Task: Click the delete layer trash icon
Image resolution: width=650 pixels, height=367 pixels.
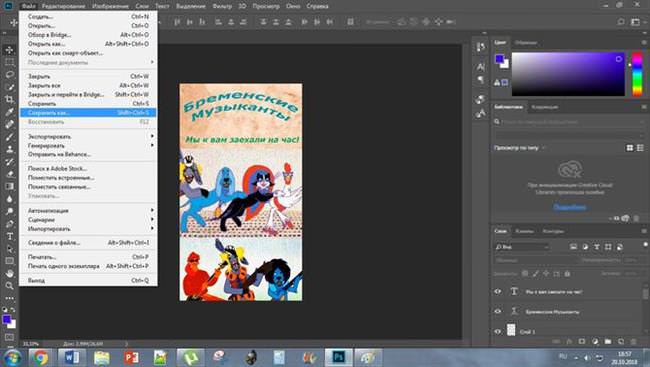Action: coord(634,341)
